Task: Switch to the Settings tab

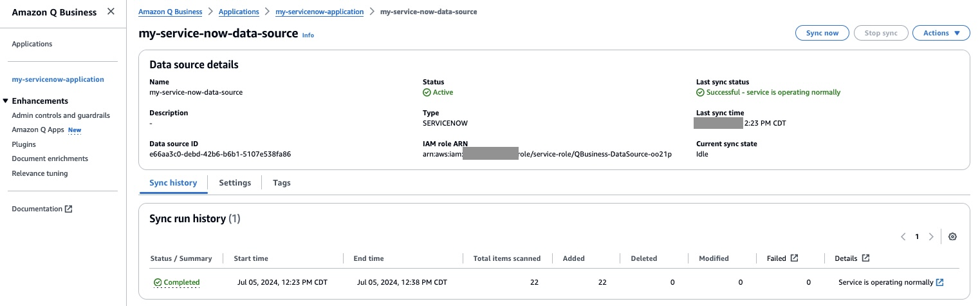Action: 235,183
